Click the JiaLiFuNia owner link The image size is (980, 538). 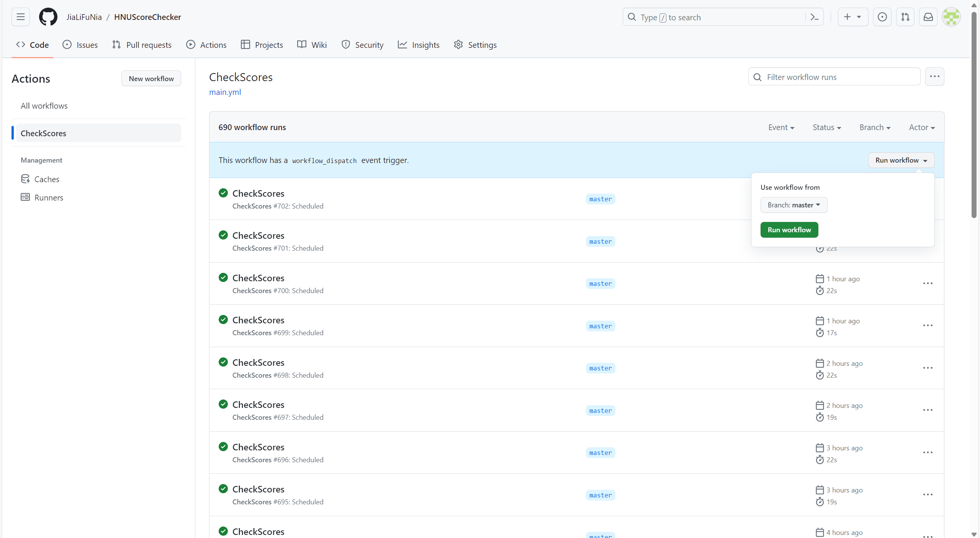pyautogui.click(x=84, y=17)
